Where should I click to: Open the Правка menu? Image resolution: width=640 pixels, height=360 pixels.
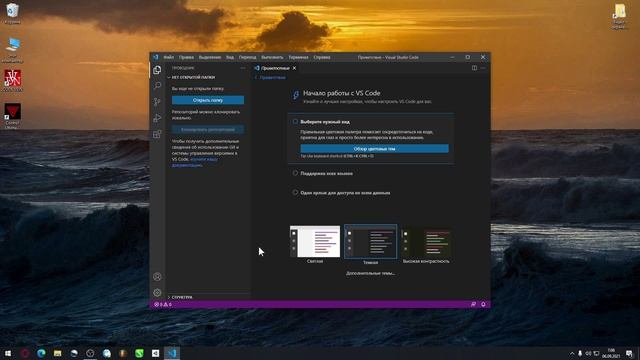(186, 57)
